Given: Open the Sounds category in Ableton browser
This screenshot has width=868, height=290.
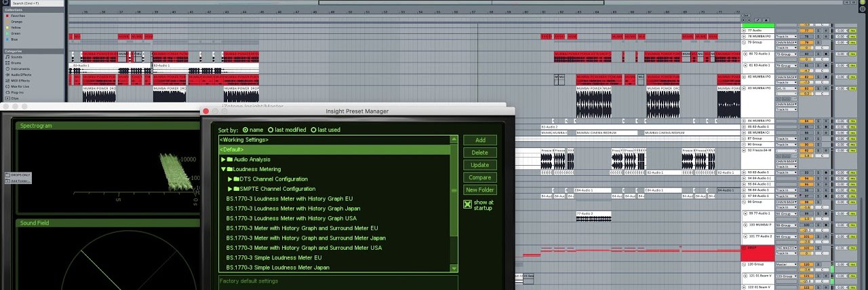Looking at the screenshot, I should tap(15, 57).
